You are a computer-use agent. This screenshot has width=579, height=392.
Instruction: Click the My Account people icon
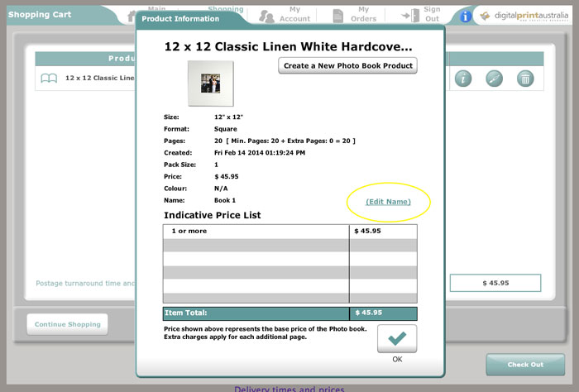tap(266, 16)
